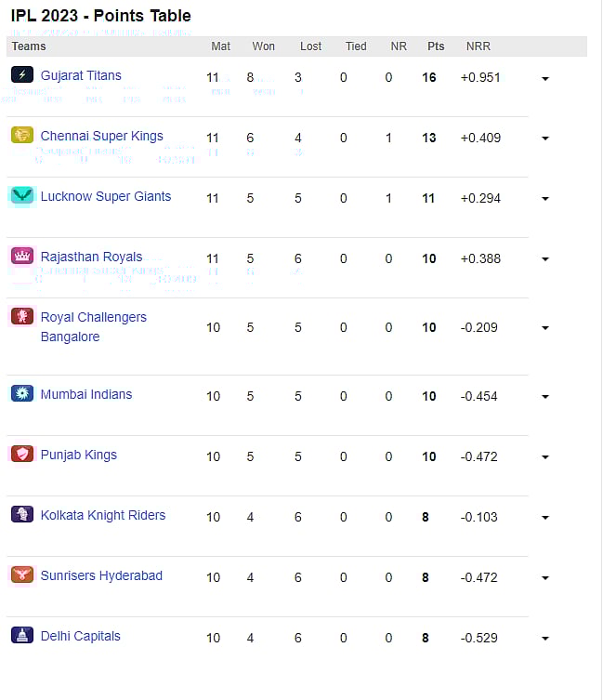Image resolution: width=603 pixels, height=700 pixels.
Task: Click the Punjab Kings logo icon
Action: coord(22,455)
